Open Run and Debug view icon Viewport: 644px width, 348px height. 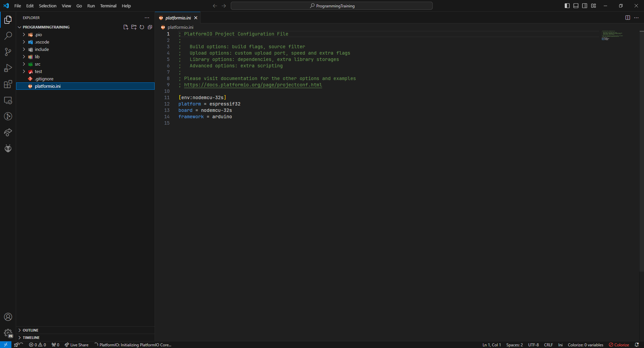coord(8,68)
